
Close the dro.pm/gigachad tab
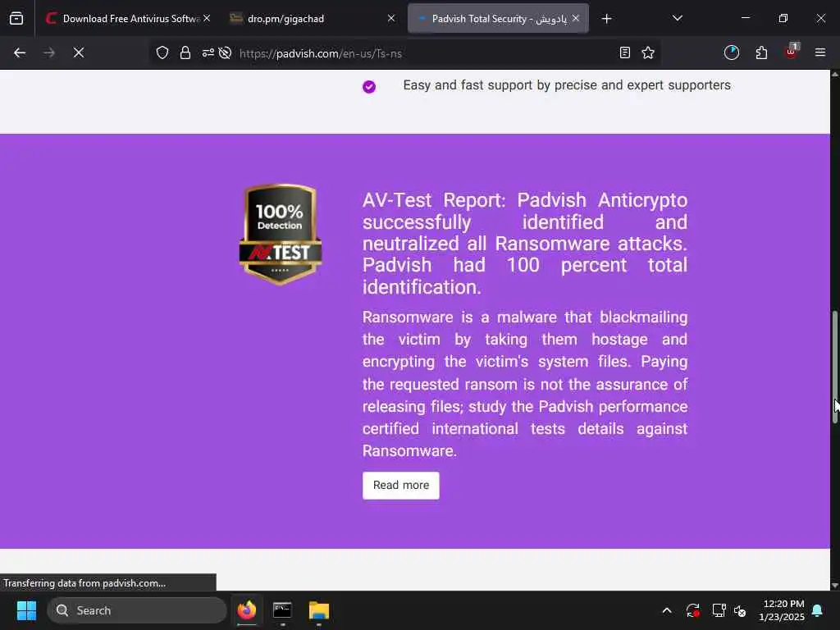[x=391, y=18]
